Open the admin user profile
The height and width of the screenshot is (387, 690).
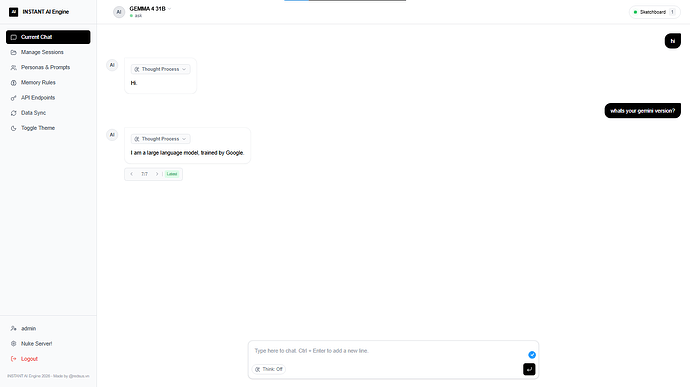[48, 328]
